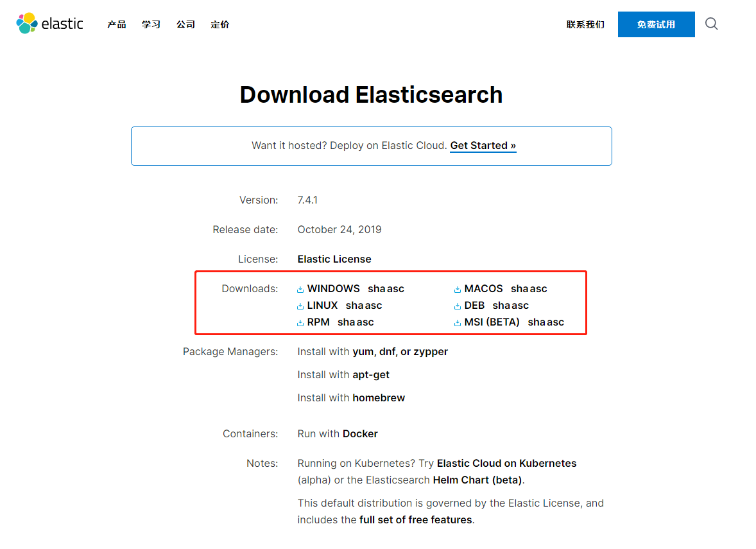Open the Elastic License link

(x=334, y=259)
